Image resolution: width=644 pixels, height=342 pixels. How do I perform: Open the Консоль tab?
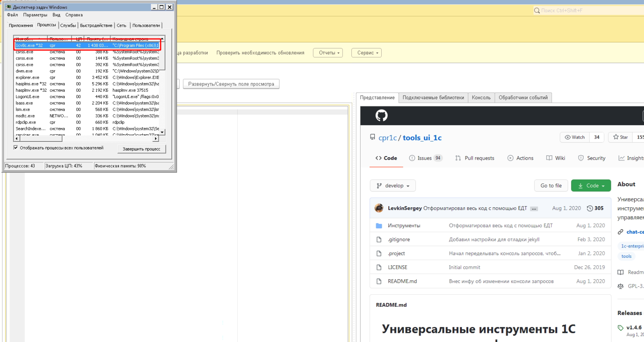point(481,98)
